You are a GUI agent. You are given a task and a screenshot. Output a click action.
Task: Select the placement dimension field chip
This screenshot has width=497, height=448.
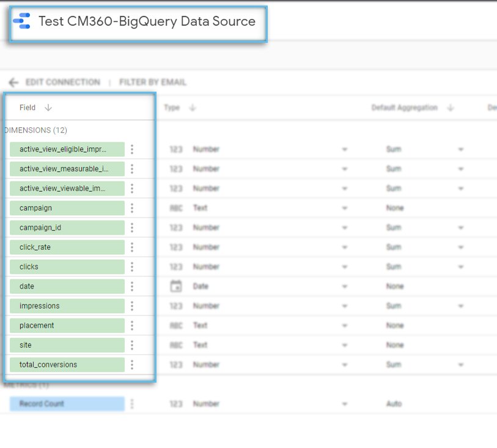(x=67, y=325)
